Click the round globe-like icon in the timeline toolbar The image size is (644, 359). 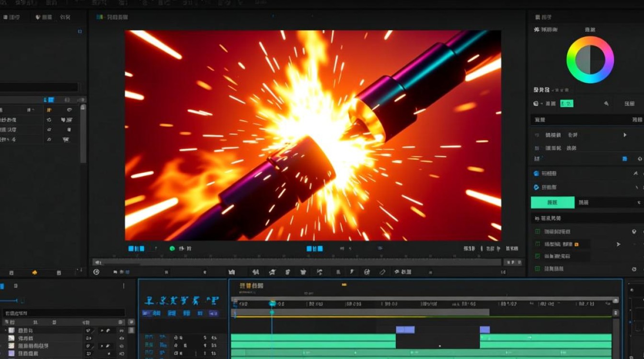tap(367, 272)
